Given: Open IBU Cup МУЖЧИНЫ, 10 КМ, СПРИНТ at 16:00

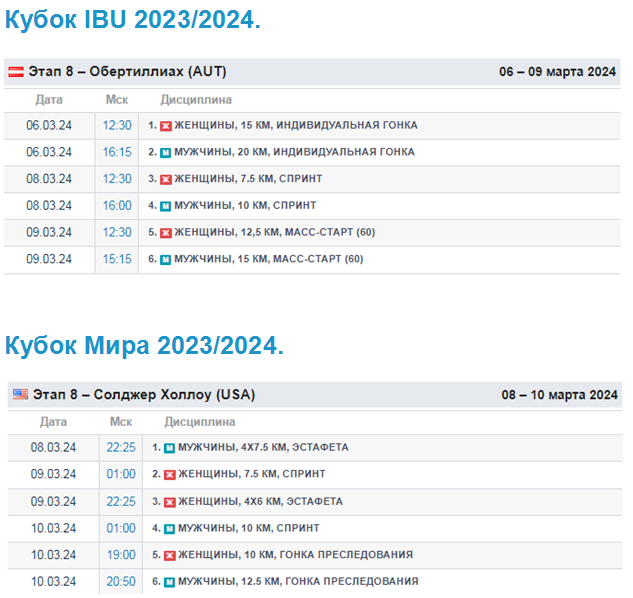Looking at the screenshot, I should tap(245, 205).
